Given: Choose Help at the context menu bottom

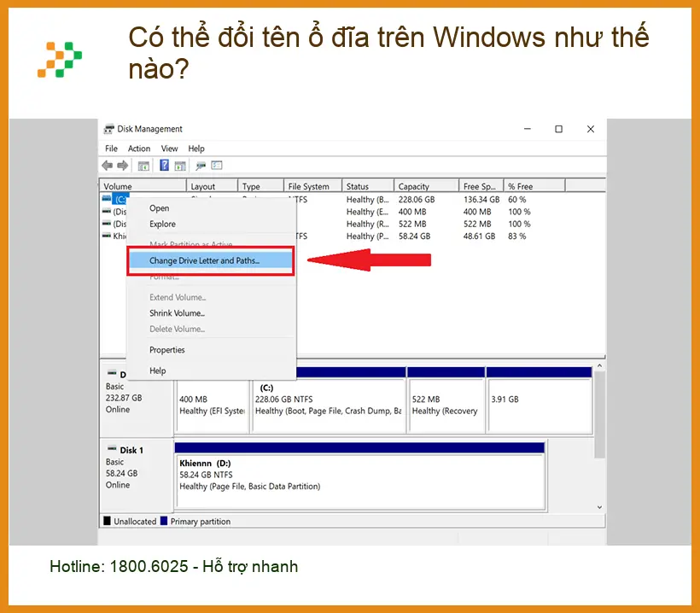Looking at the screenshot, I should [x=211, y=371].
